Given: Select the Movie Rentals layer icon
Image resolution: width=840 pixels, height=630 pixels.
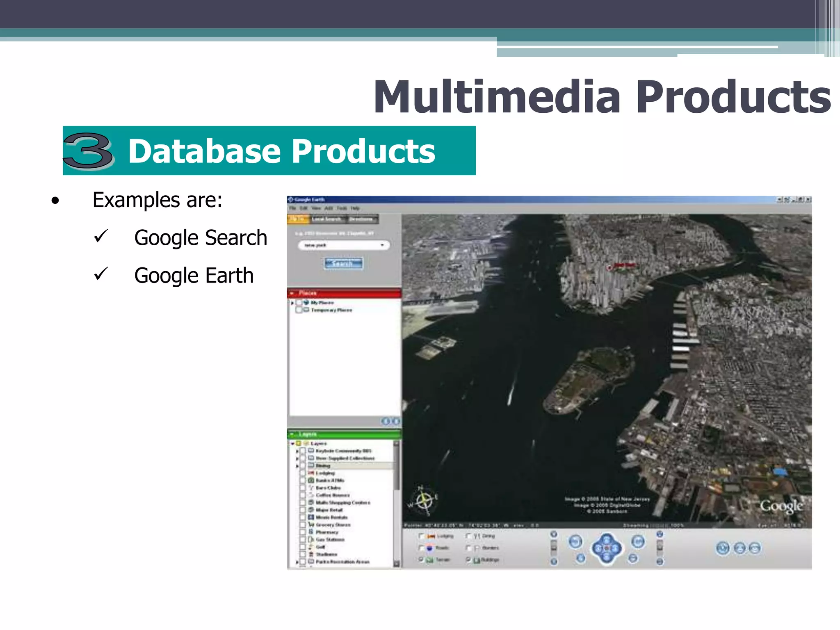Looking at the screenshot, I should point(311,517).
